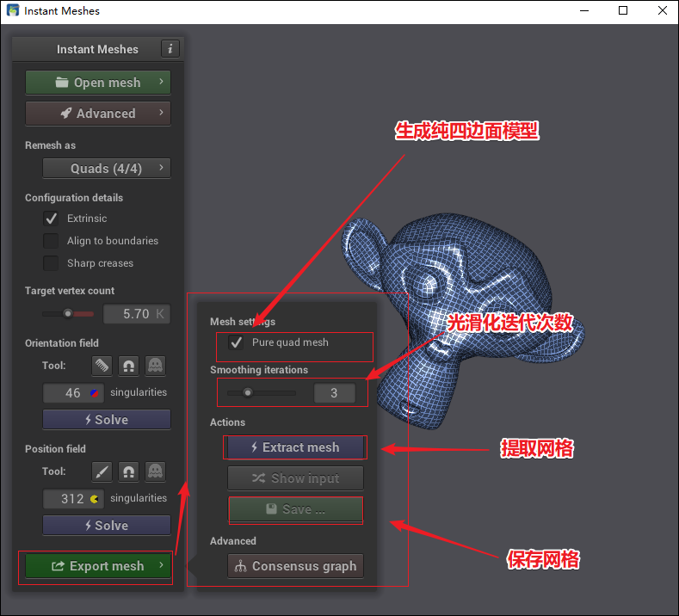Select the orientation field attractor magnet tool
Image resolution: width=679 pixels, height=616 pixels.
click(128, 366)
